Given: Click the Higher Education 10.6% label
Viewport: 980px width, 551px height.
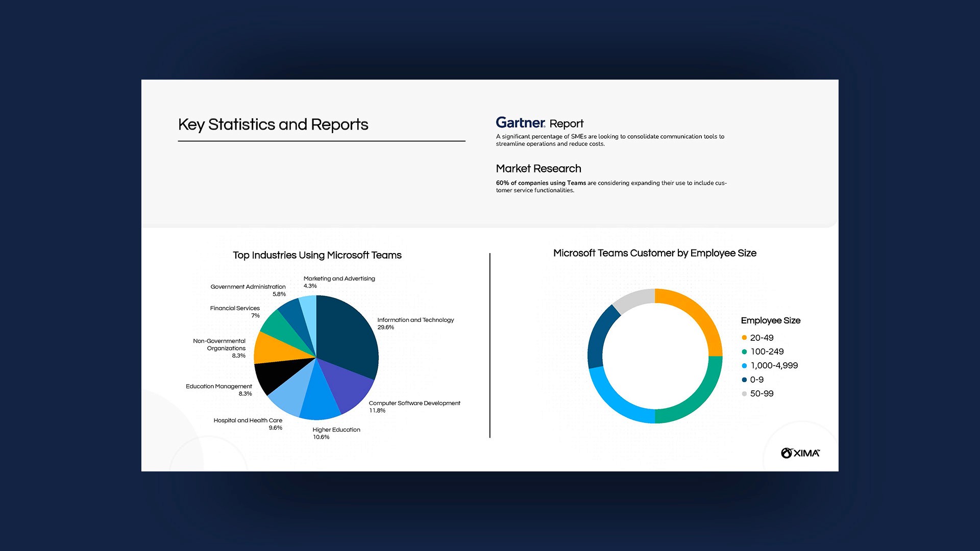Looking at the screenshot, I should tap(336, 433).
